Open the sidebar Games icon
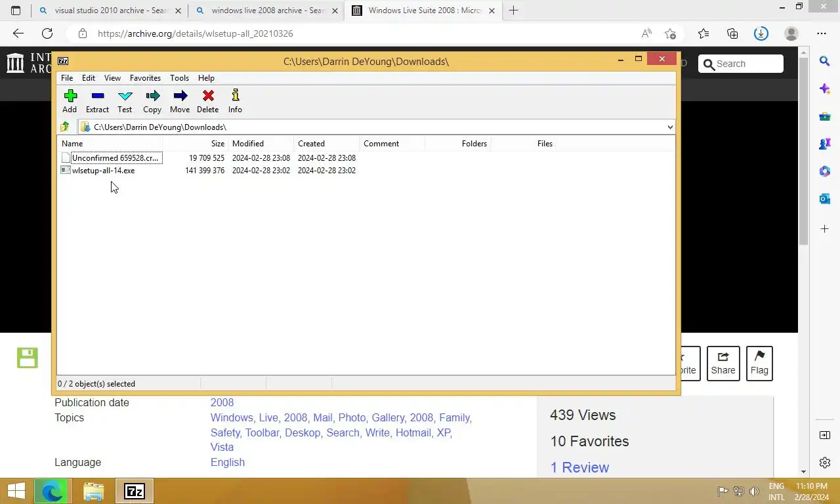Image resolution: width=840 pixels, height=504 pixels. coord(825,143)
